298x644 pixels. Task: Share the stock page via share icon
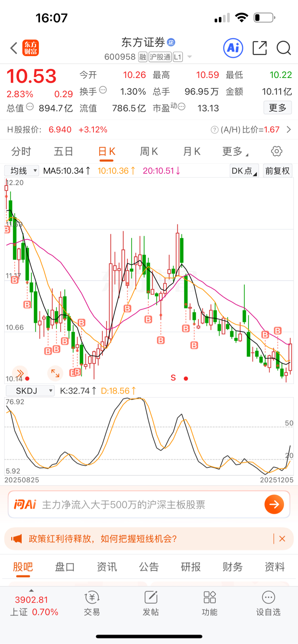[x=260, y=48]
